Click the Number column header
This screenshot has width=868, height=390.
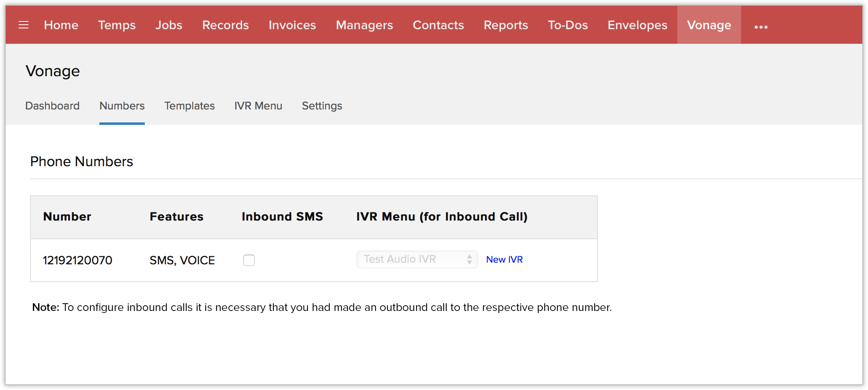pos(67,216)
